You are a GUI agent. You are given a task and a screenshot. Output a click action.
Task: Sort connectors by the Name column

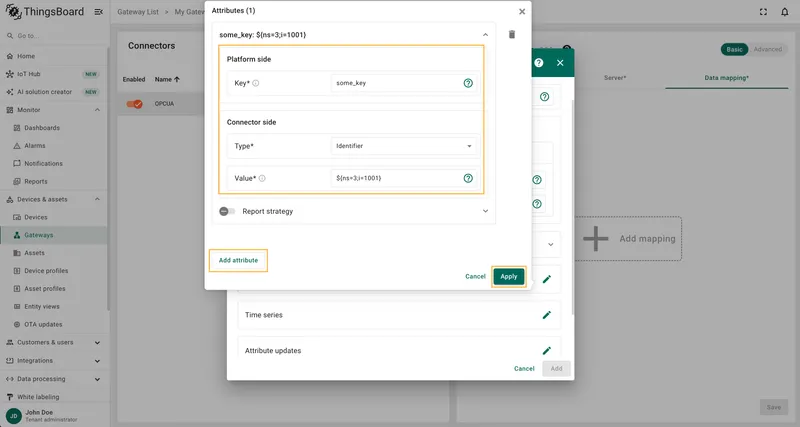tap(167, 80)
